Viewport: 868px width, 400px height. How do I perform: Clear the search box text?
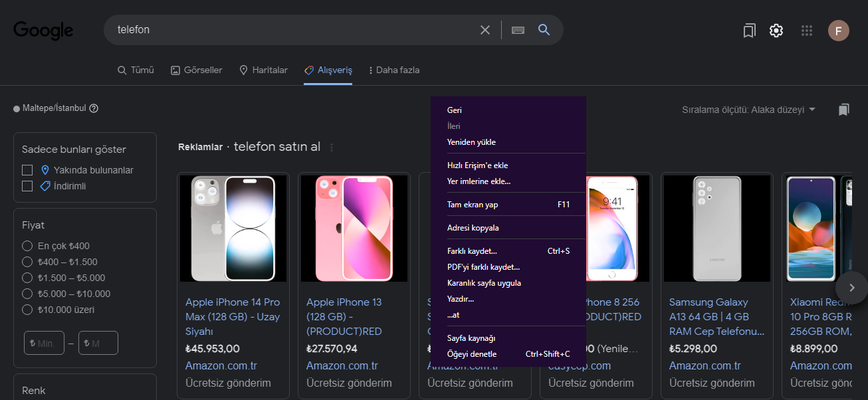pos(485,30)
